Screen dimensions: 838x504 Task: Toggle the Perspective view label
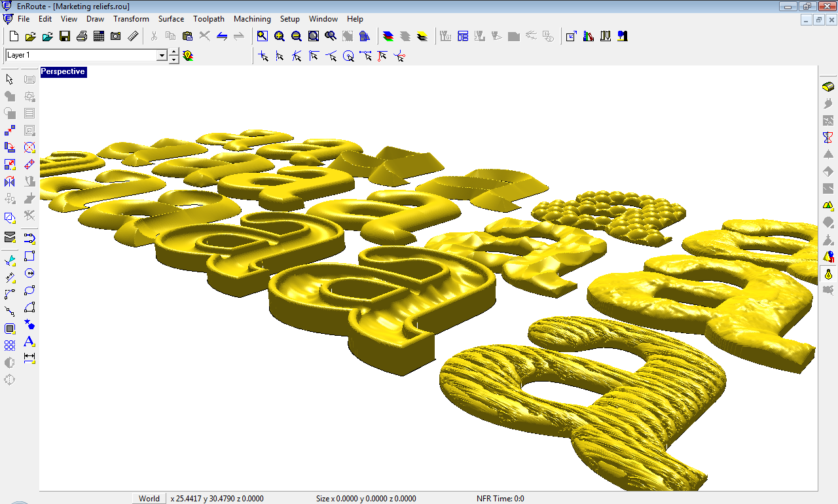pyautogui.click(x=63, y=71)
